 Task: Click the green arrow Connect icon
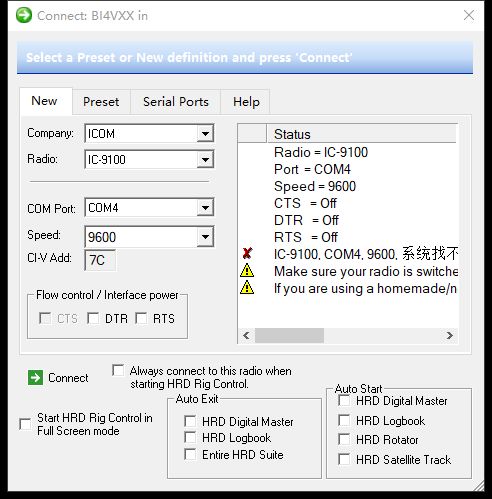(35, 378)
